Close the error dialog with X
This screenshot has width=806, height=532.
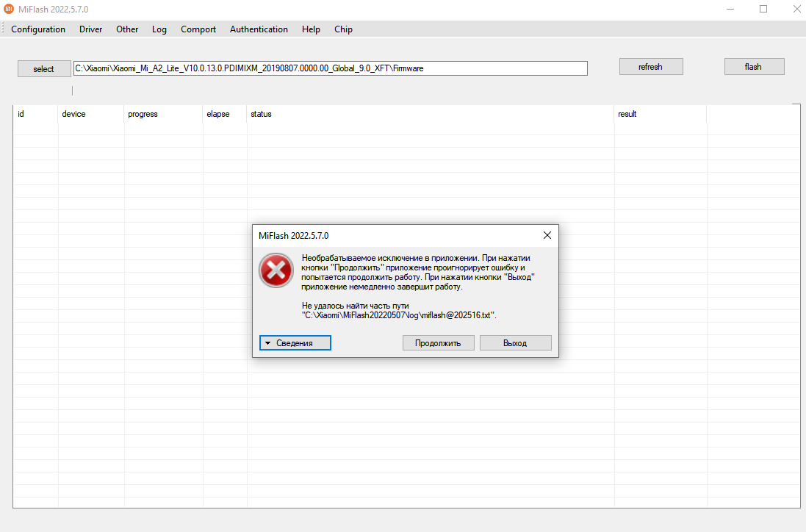tap(547, 235)
